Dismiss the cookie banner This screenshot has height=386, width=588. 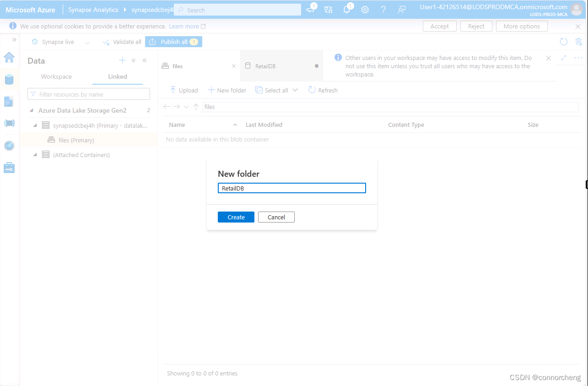[x=578, y=26]
